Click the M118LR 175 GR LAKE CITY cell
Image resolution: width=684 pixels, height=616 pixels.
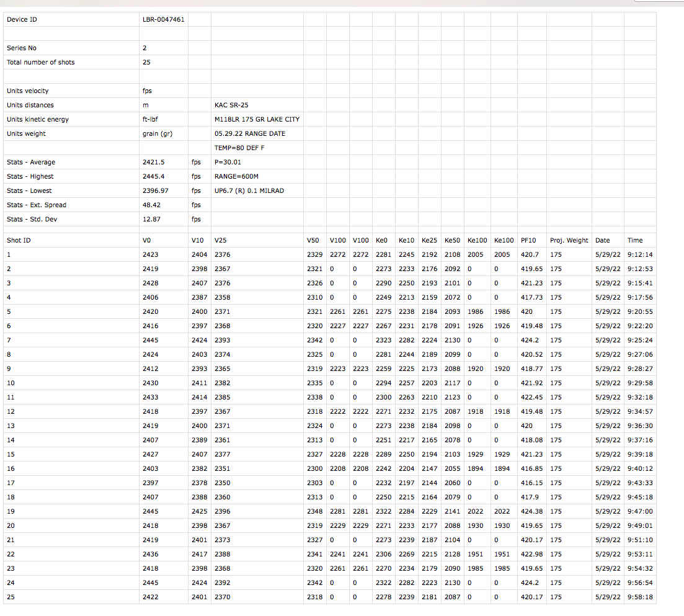pos(257,119)
